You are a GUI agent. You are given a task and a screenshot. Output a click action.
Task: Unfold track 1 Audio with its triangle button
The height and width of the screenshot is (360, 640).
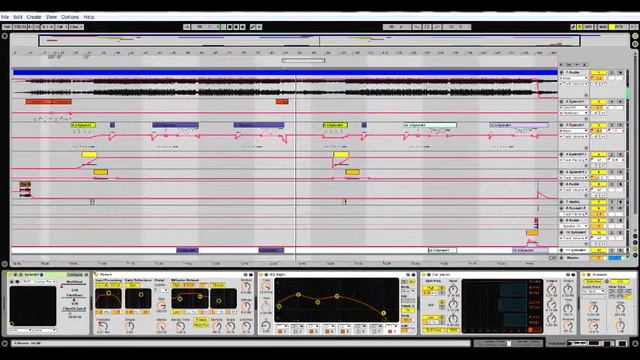pyautogui.click(x=562, y=72)
